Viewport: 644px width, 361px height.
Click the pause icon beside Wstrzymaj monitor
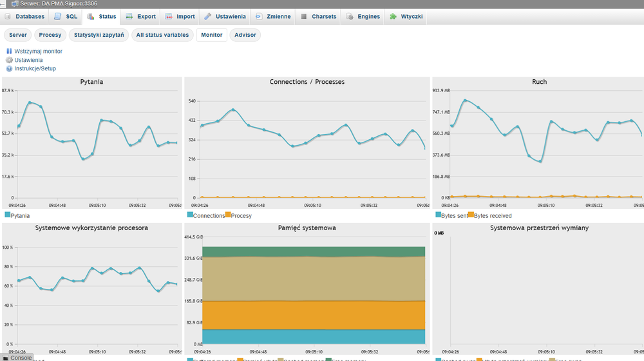pos(9,51)
